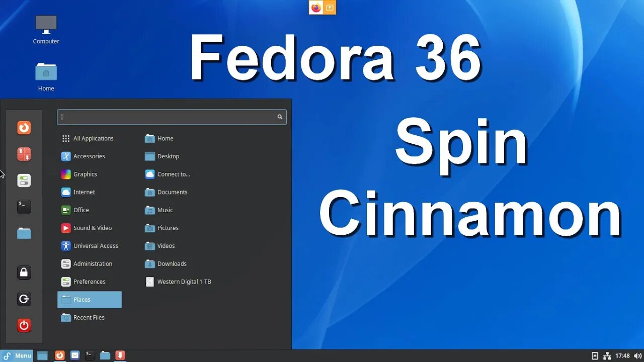
Task: Open the red software update favorite icon
Action: coord(24,154)
